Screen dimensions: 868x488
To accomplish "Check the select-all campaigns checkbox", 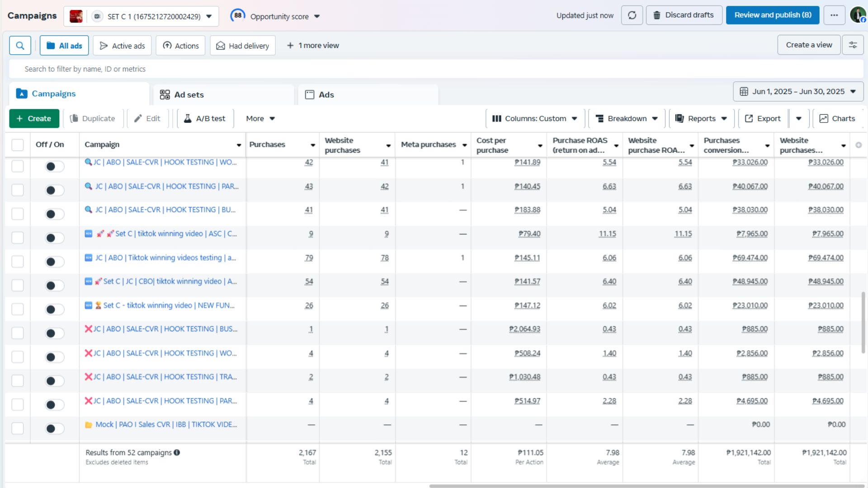I will coord(18,145).
